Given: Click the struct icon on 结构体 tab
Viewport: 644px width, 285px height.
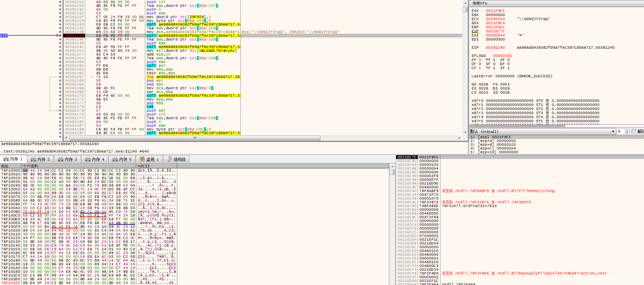Looking at the screenshot, I should coord(169,160).
